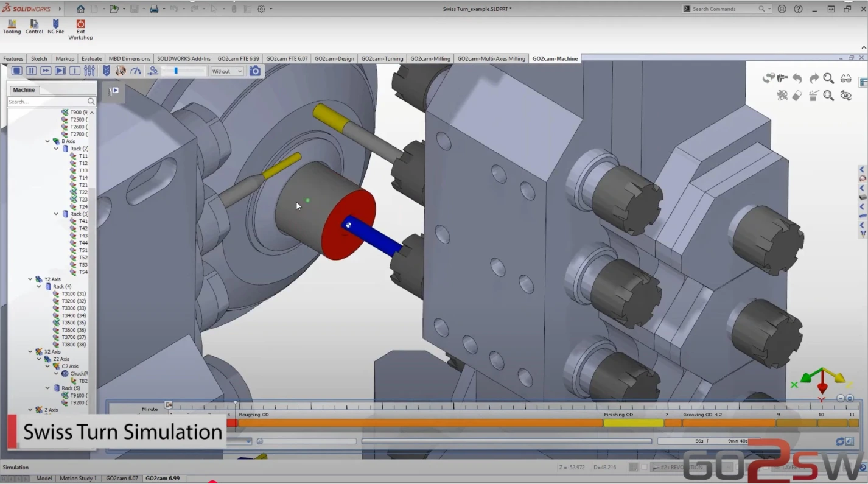
Task: Open the GO2cam-Milling tab
Action: [430, 59]
